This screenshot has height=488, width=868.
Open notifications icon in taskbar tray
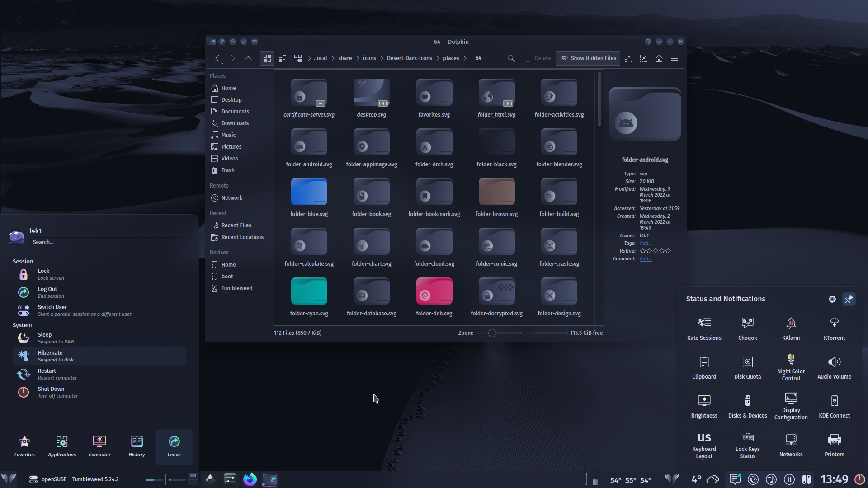pos(735,479)
